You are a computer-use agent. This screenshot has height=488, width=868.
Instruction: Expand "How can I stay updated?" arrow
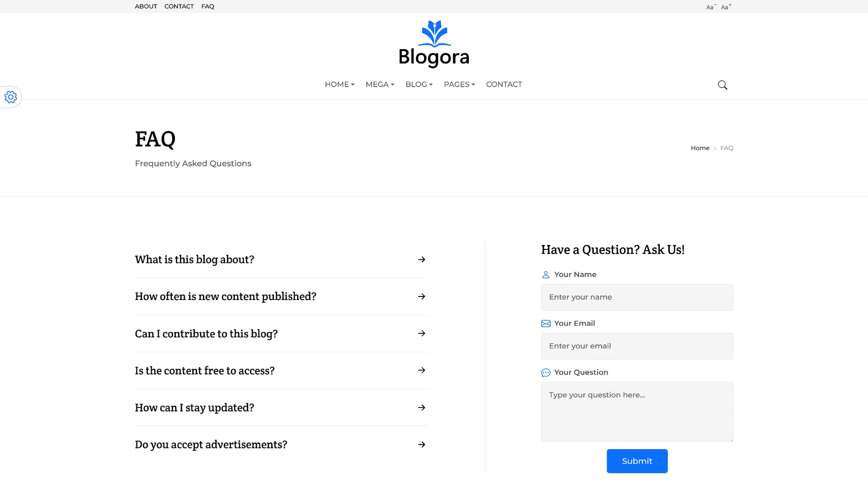[x=421, y=408]
